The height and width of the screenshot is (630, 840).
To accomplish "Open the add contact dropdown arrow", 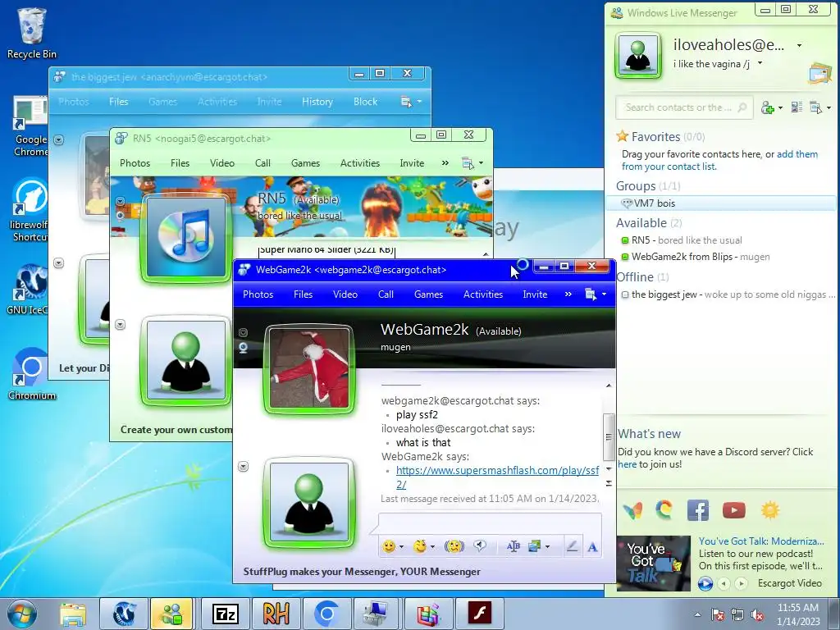I will [x=780, y=108].
